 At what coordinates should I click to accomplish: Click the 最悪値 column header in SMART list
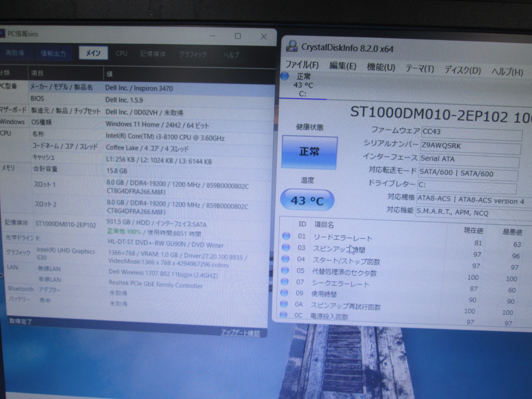coord(512,232)
